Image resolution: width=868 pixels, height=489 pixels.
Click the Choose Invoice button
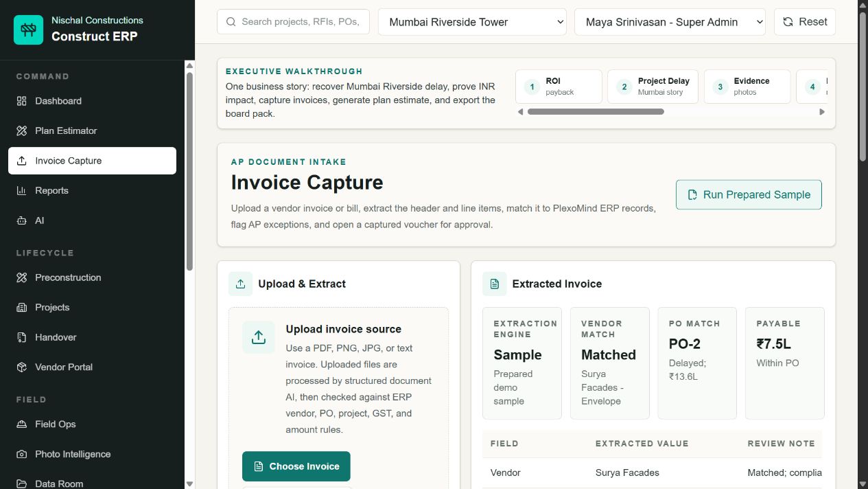(x=296, y=466)
